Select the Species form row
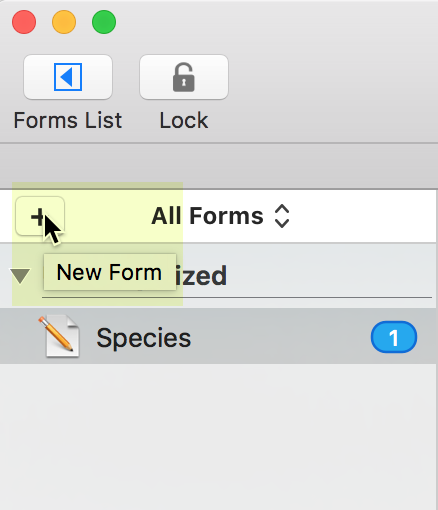This screenshot has height=510, width=438. click(219, 336)
